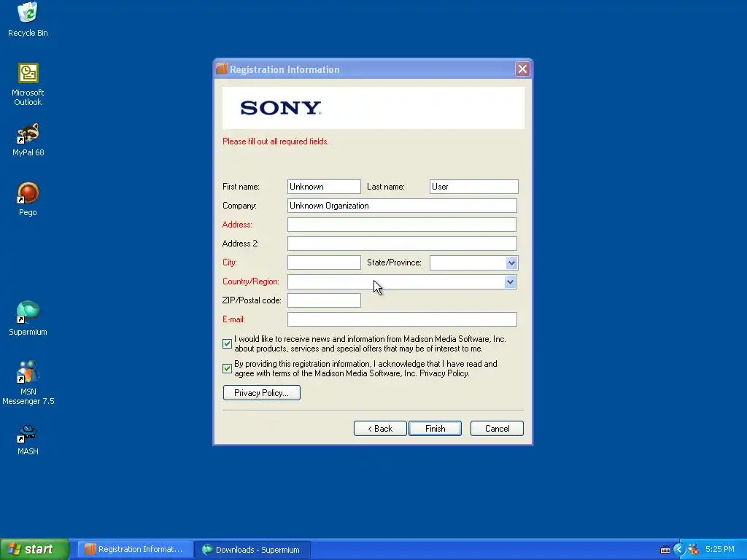Click into the Address field
This screenshot has height=560, width=747.
pyautogui.click(x=402, y=225)
